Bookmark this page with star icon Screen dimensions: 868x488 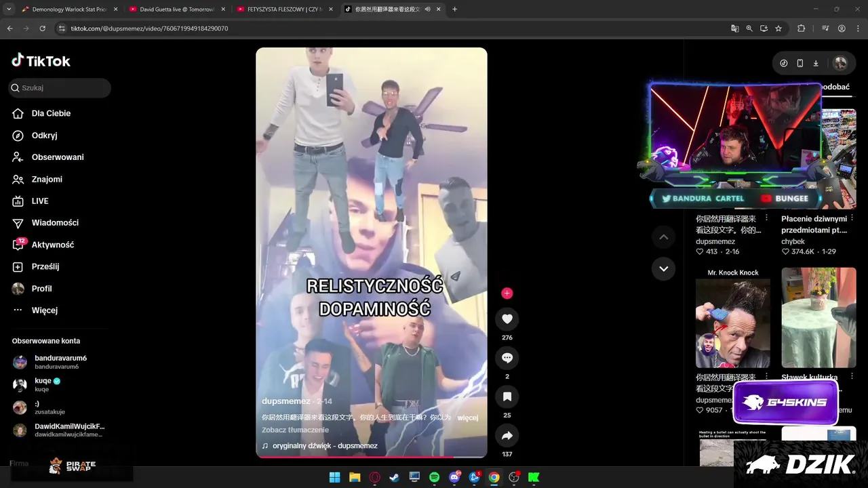coord(778,28)
